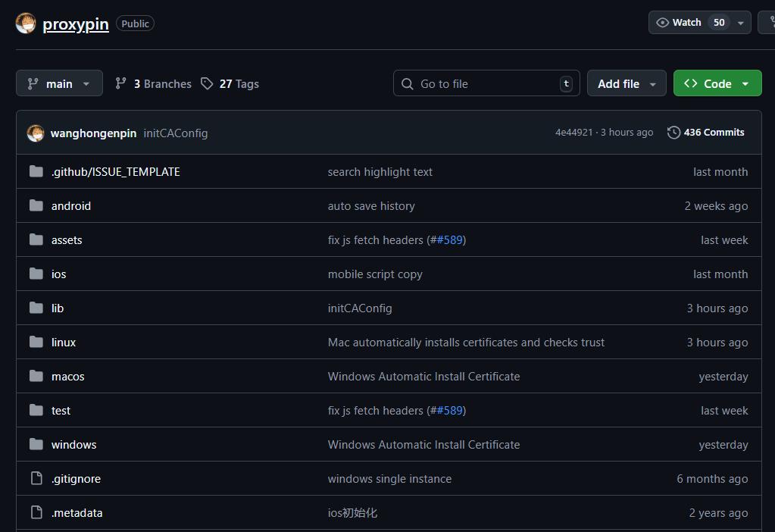Click the android folder icon
Viewport: 775px width, 532px height.
tap(36, 205)
